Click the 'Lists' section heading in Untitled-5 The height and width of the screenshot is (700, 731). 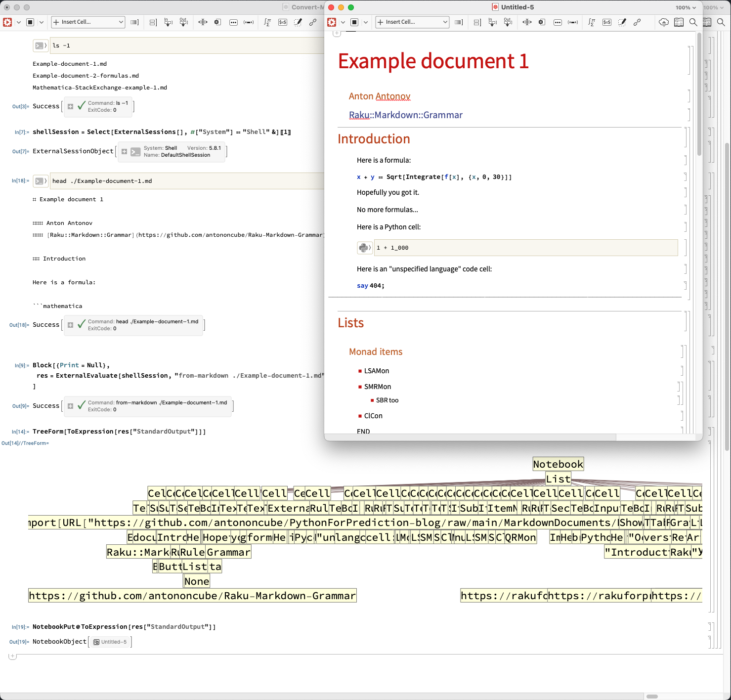(350, 323)
